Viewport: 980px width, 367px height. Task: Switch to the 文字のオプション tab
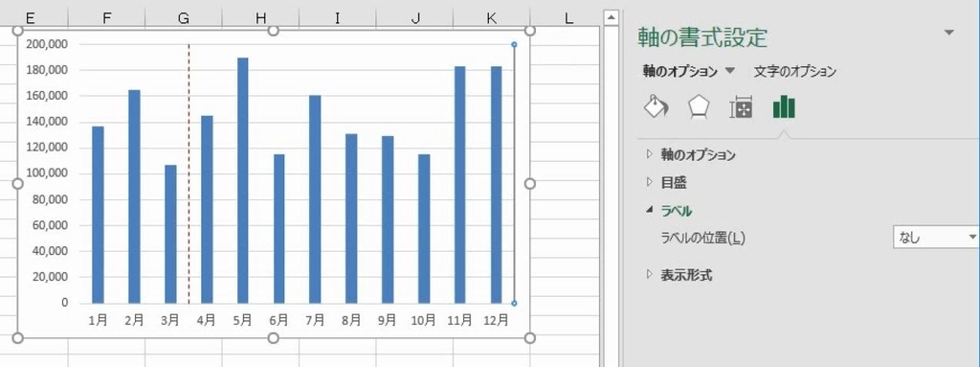(x=795, y=72)
